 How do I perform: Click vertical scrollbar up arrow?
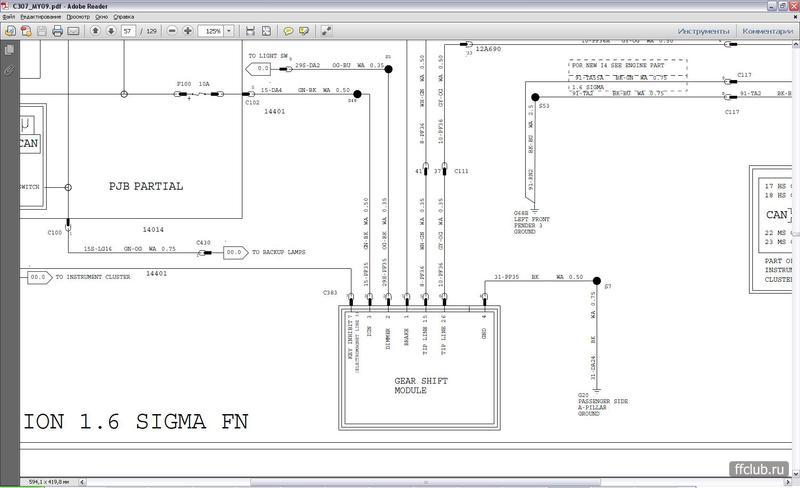pyautogui.click(x=796, y=44)
